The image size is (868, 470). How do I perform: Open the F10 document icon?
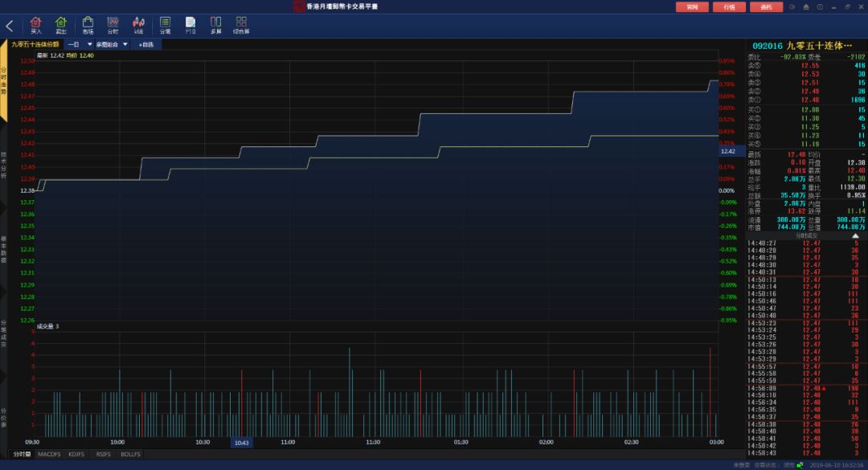[190, 25]
